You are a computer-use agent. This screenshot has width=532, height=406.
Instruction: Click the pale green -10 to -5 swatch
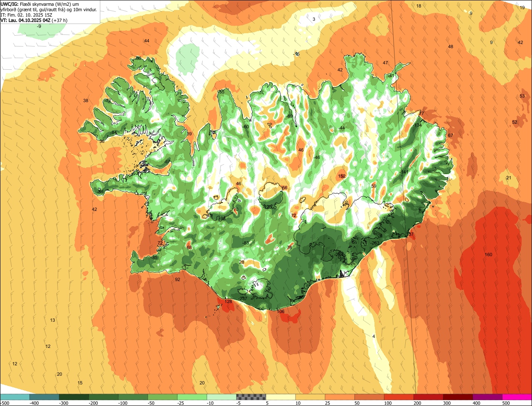coord(221,397)
